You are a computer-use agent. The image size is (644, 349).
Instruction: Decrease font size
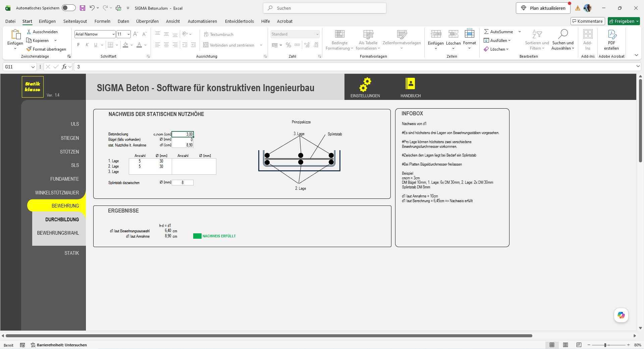click(x=144, y=34)
